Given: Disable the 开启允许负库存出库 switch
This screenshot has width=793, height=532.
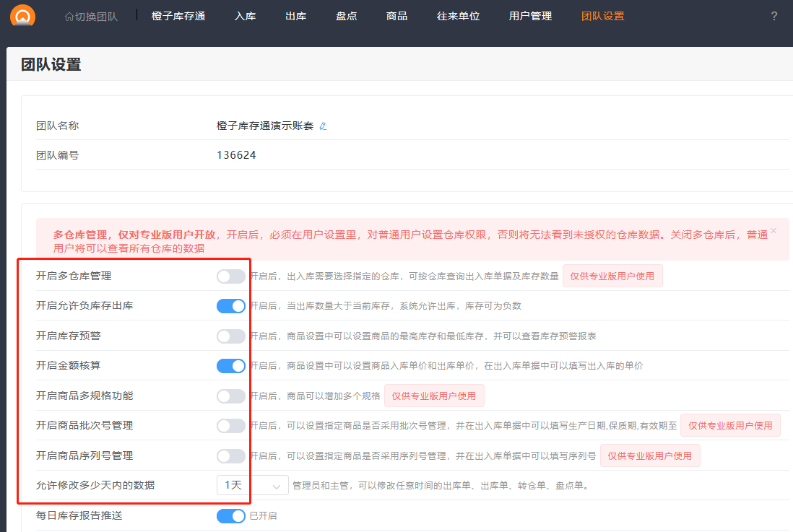Looking at the screenshot, I should [x=231, y=306].
